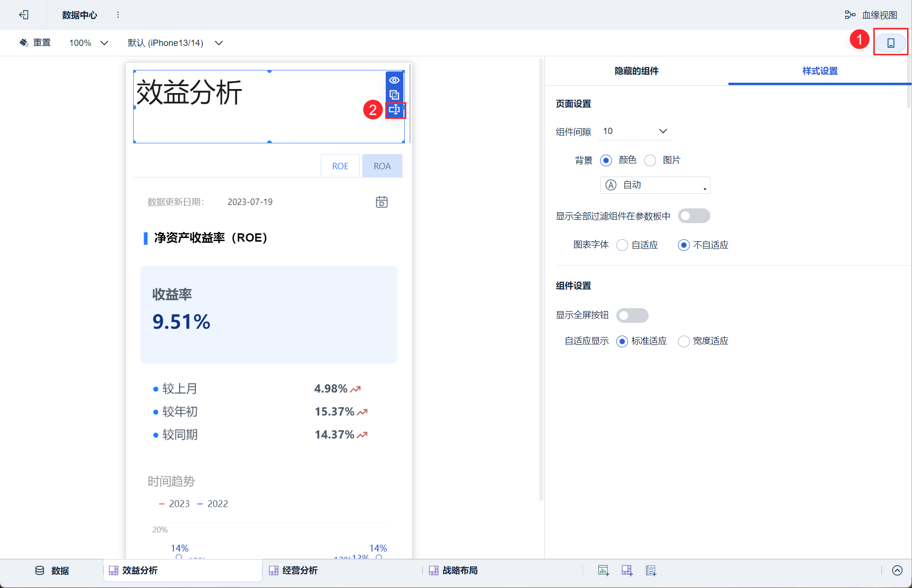Viewport: 912px width, 588px height.
Task: Click the 较同期 label
Action: pos(180,435)
